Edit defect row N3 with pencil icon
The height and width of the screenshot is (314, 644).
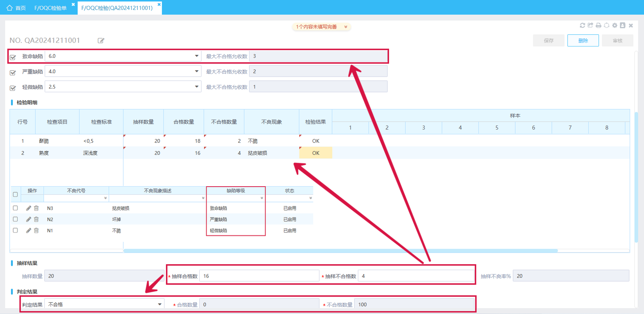click(28, 208)
